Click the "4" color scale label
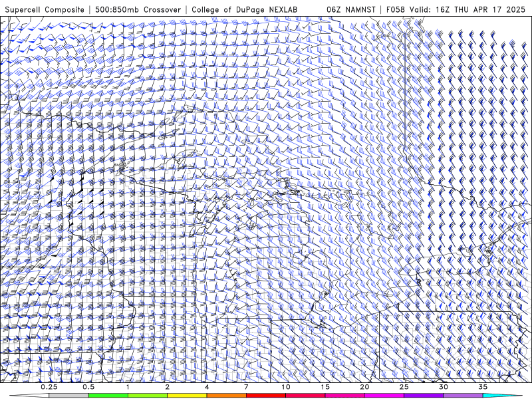This screenshot has height=399, width=532. pyautogui.click(x=207, y=387)
